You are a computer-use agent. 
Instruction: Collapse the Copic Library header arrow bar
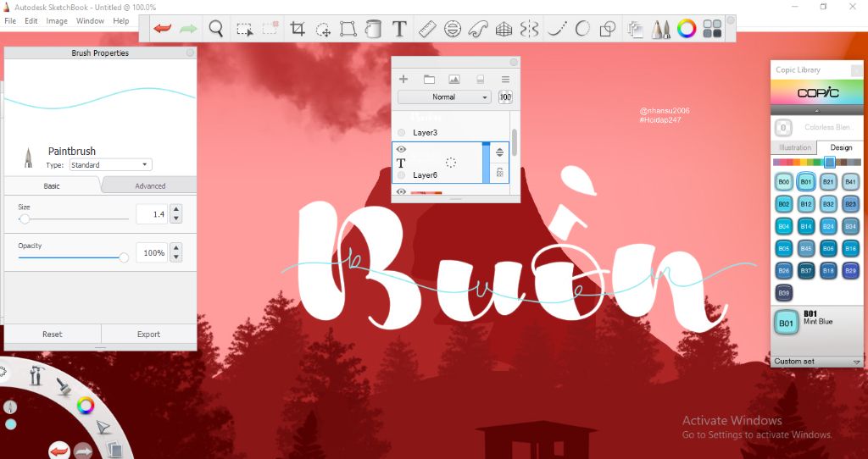[x=816, y=111]
